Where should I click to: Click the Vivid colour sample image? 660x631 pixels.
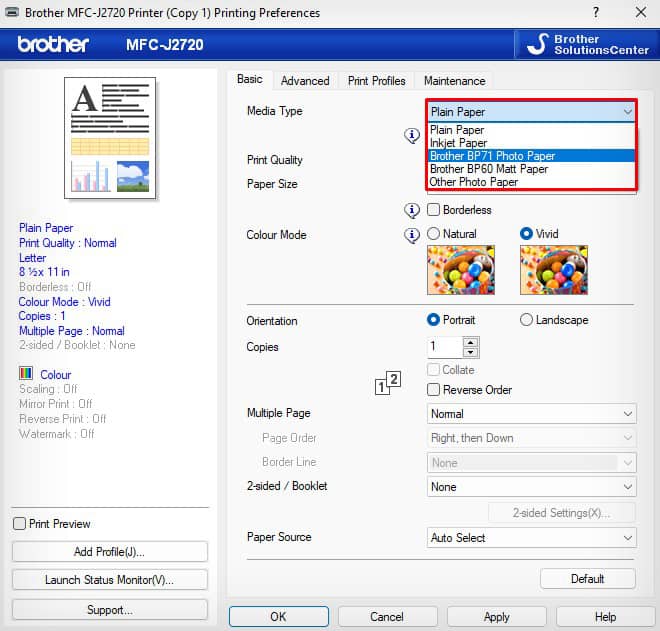click(x=554, y=270)
